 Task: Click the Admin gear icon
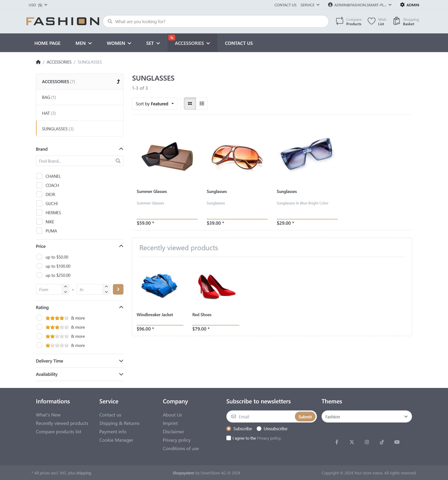(x=402, y=5)
